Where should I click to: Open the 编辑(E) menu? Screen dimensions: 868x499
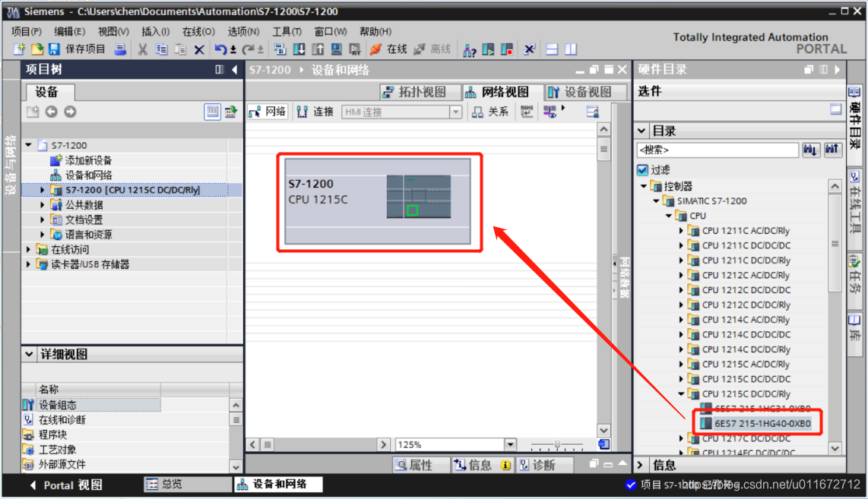(x=69, y=32)
